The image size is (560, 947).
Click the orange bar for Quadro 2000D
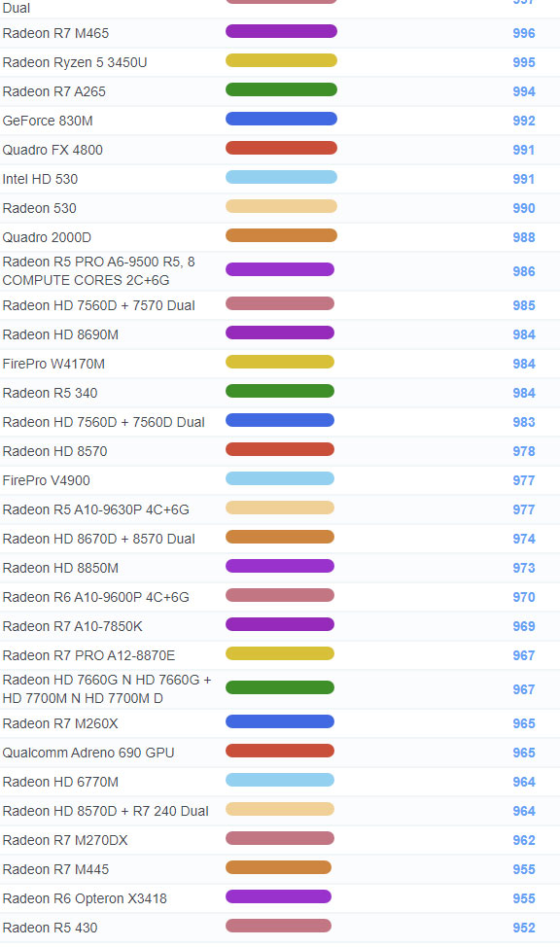point(281,235)
